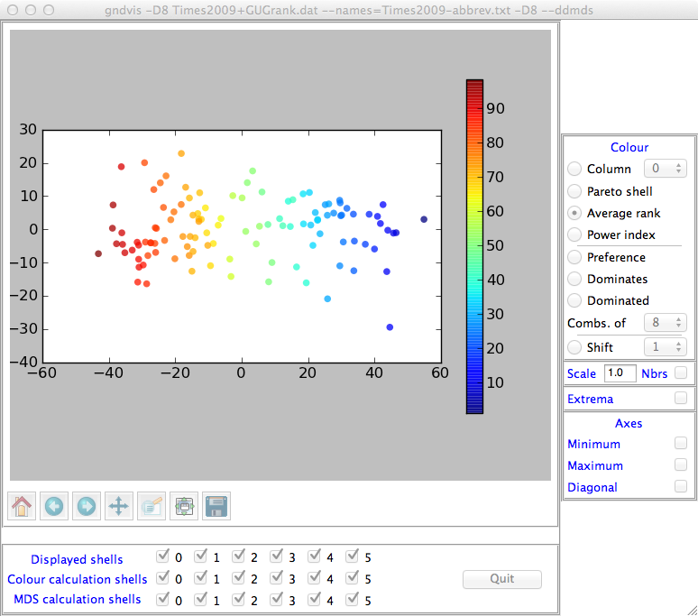The width and height of the screenshot is (698, 616).
Task: Uncheck Displayed shells 3
Action: click(x=277, y=556)
